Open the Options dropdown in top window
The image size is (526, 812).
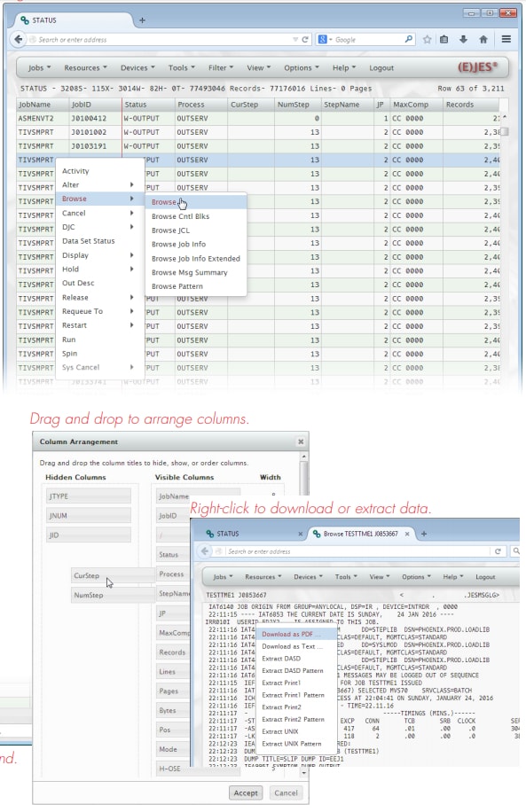[301, 68]
